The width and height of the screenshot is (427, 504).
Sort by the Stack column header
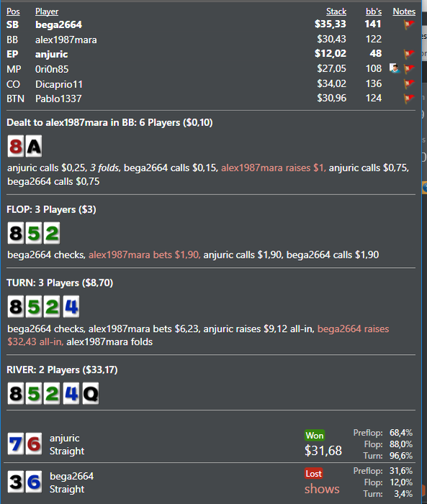(336, 12)
